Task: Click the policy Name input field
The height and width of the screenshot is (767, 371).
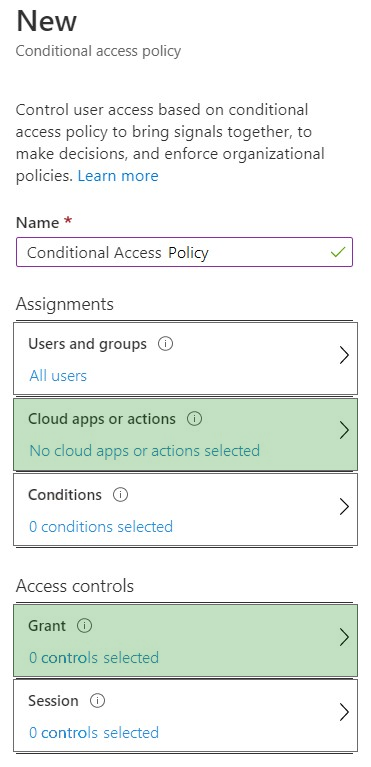Action: tap(184, 252)
